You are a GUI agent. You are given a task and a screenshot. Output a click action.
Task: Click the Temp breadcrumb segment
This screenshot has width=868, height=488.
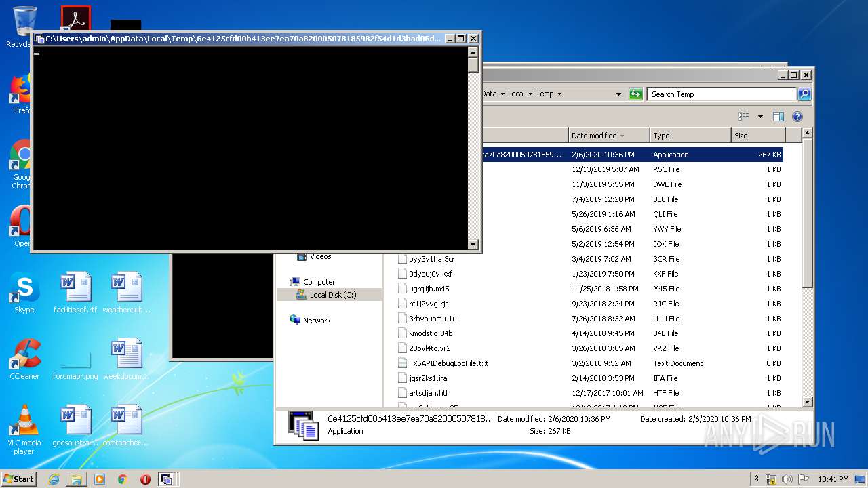coord(545,94)
